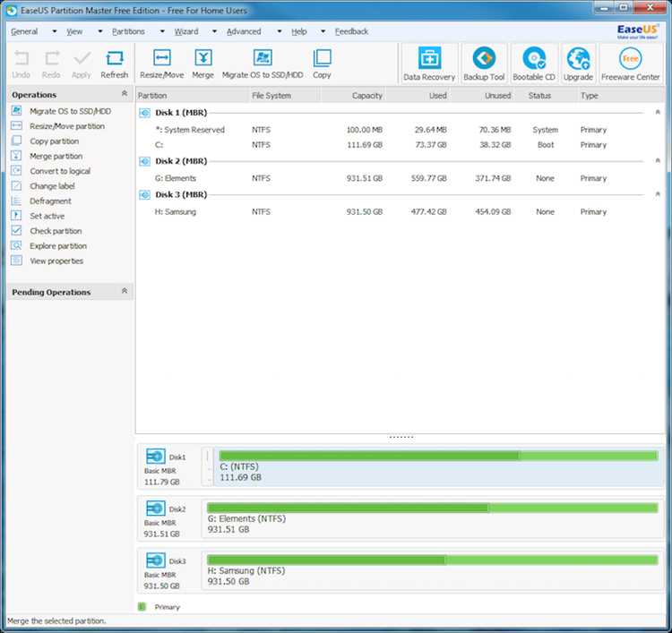672x633 pixels.
Task: Open the Partitions menu dropdown arrow
Action: point(162,31)
